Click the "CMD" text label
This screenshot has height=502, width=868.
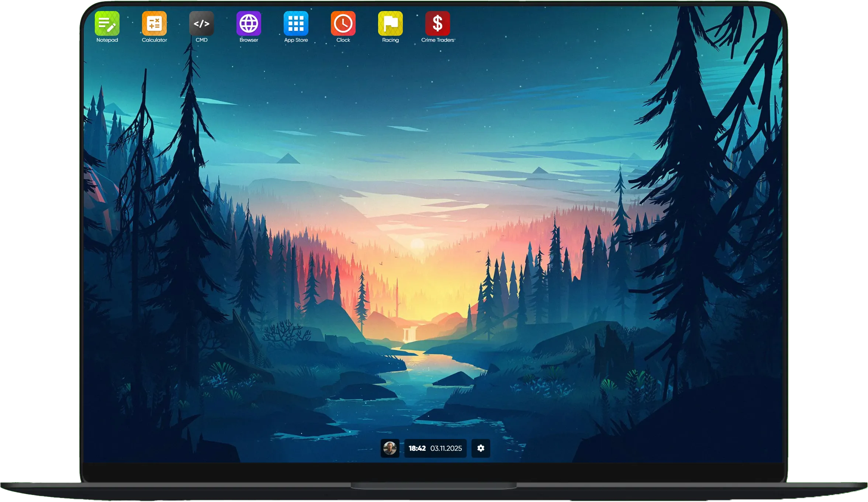tap(201, 40)
